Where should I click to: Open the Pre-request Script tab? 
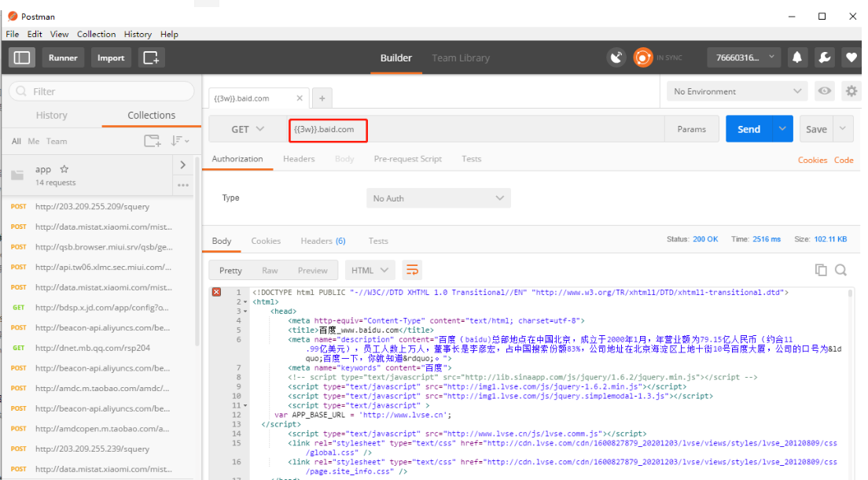pyautogui.click(x=408, y=158)
